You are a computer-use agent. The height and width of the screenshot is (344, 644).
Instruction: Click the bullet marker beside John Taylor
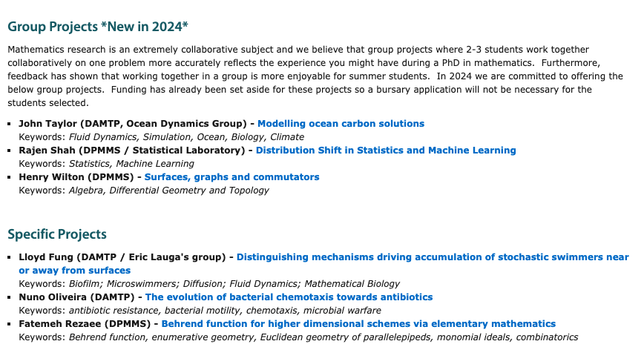click(x=10, y=124)
